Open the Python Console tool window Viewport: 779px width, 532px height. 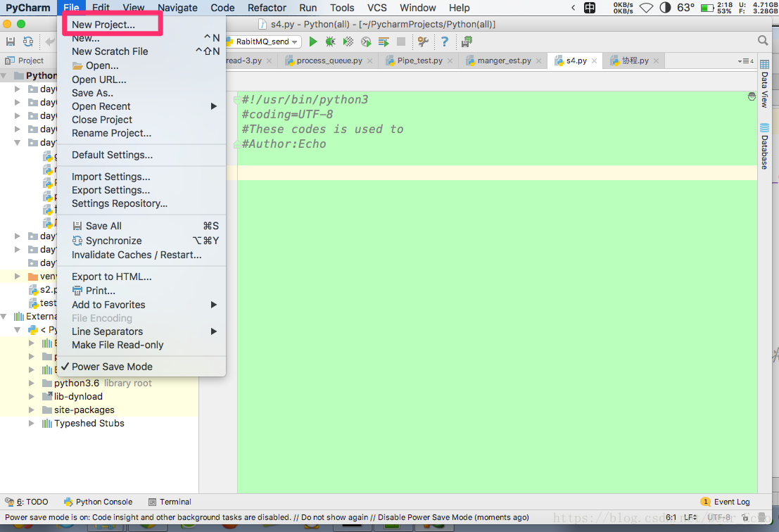click(99, 502)
